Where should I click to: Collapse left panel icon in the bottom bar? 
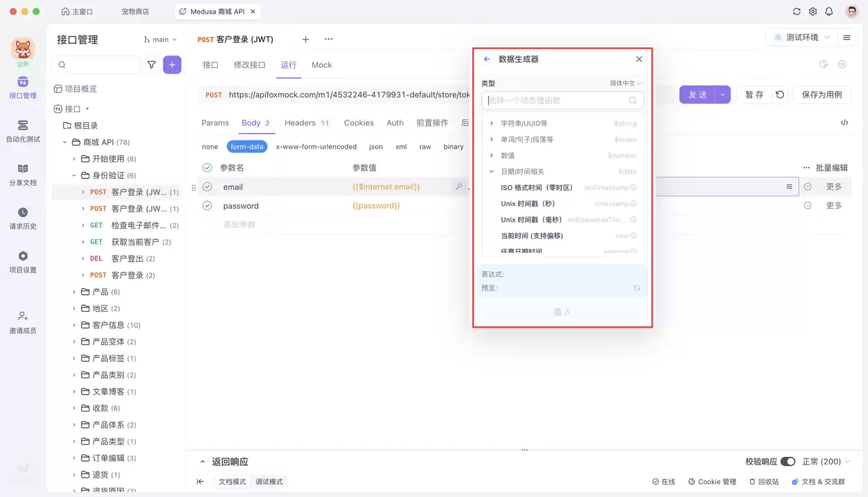pos(200,481)
